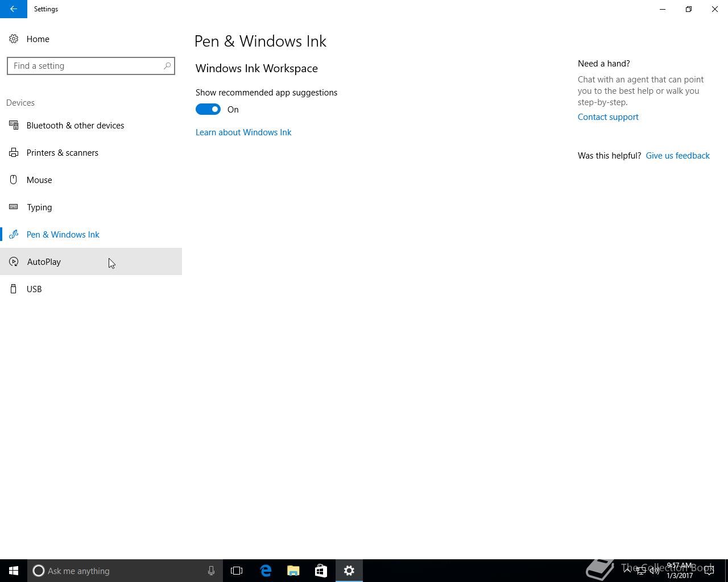Image resolution: width=728 pixels, height=582 pixels.
Task: Click the Home label in the sidebar
Action: [x=38, y=39]
